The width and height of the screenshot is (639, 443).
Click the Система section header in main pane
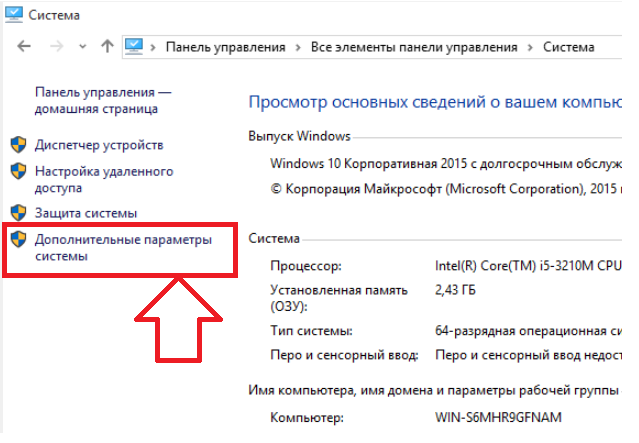pos(274,238)
